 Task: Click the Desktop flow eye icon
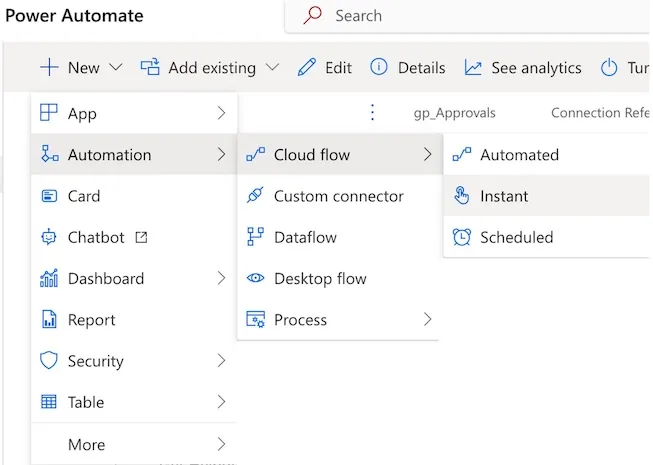coord(255,278)
